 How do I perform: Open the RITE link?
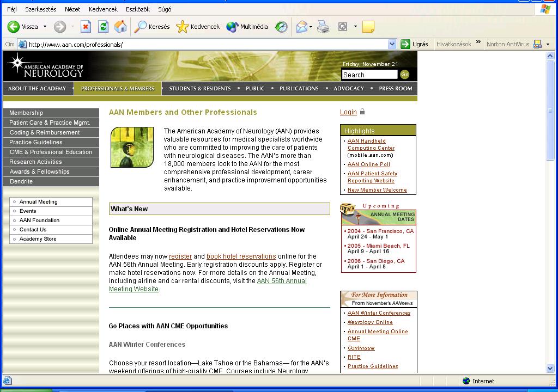pos(354,357)
